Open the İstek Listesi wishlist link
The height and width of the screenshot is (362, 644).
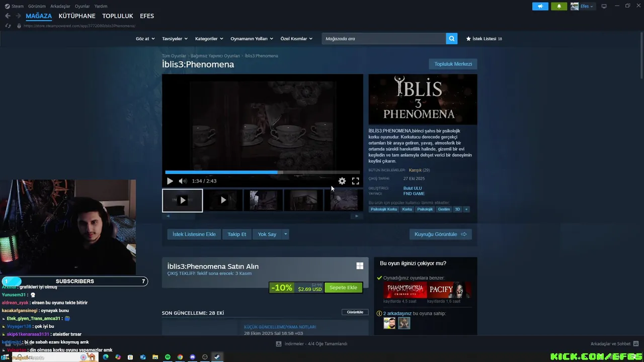pos(484,39)
